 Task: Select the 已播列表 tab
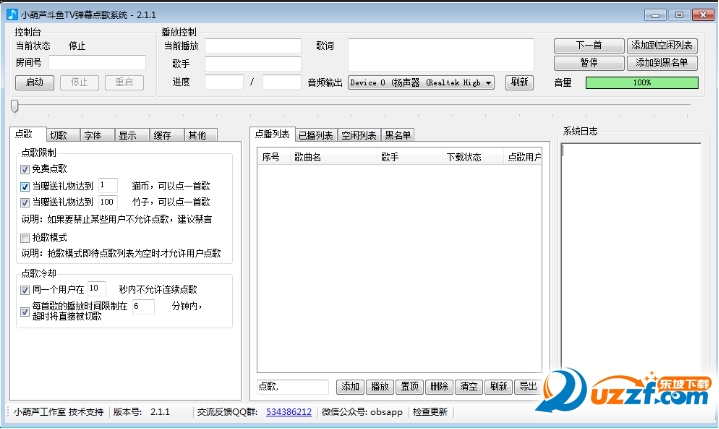coord(314,135)
